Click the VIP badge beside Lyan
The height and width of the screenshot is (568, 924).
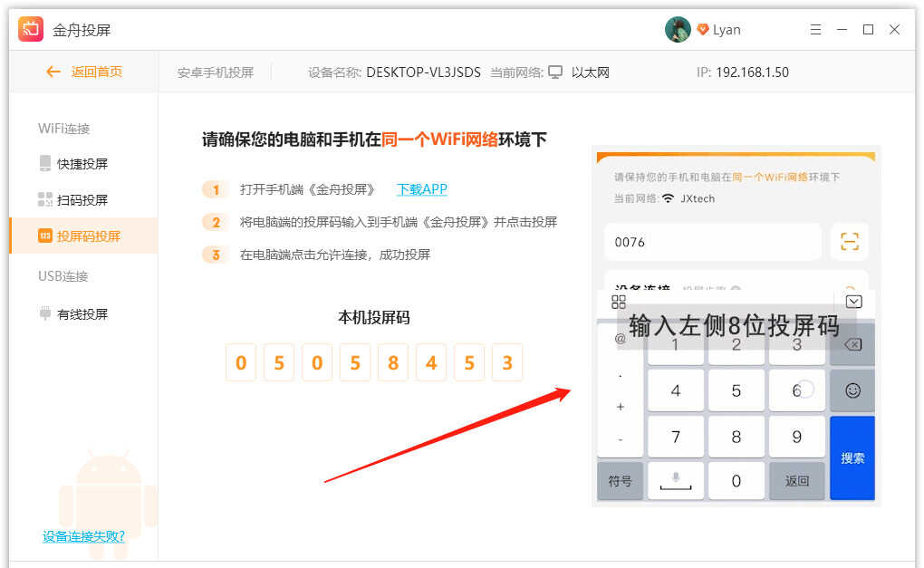(702, 30)
